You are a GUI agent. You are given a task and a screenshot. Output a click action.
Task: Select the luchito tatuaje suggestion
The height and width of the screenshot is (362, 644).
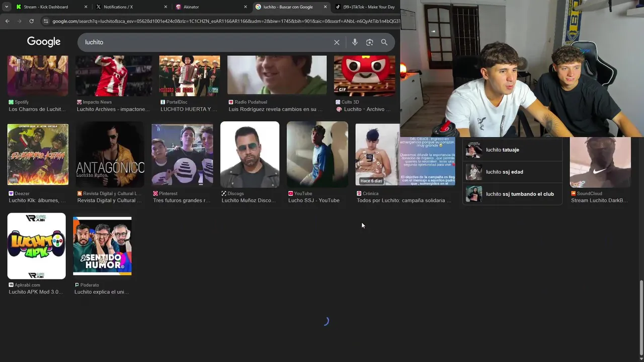tap(512, 150)
